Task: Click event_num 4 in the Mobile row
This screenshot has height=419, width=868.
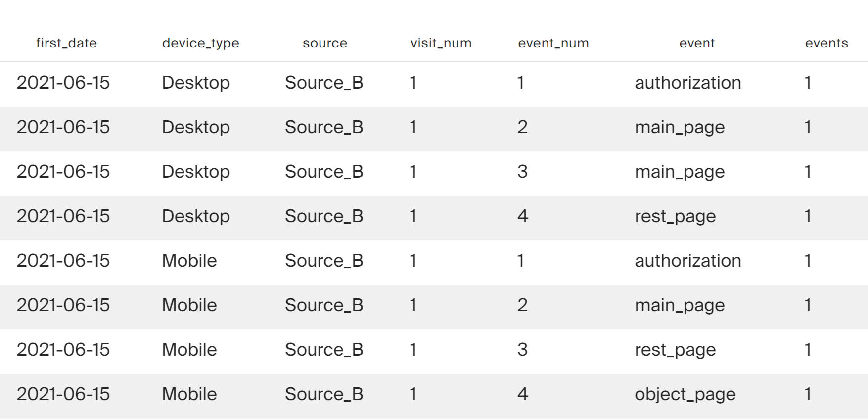Action: click(x=523, y=394)
